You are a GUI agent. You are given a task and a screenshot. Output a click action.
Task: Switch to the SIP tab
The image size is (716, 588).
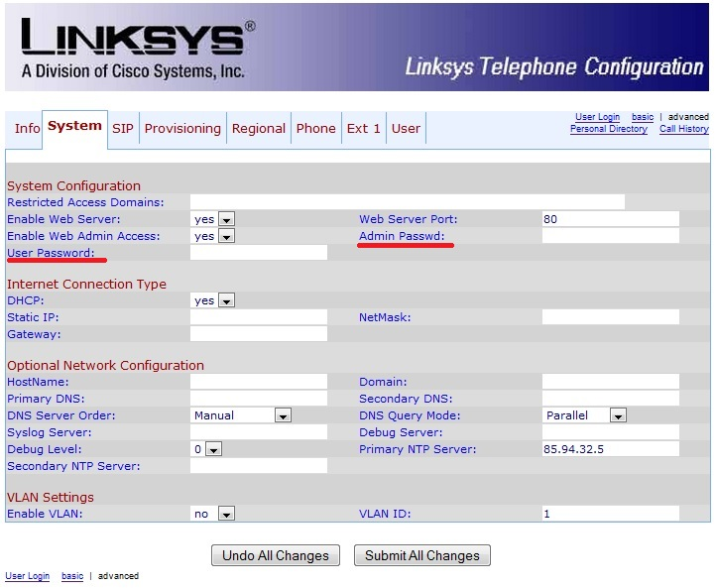[123, 128]
